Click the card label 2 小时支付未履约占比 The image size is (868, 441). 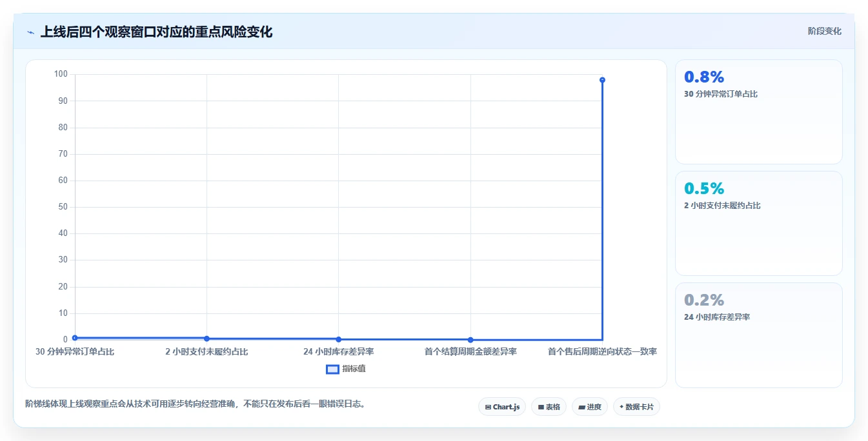(x=723, y=206)
